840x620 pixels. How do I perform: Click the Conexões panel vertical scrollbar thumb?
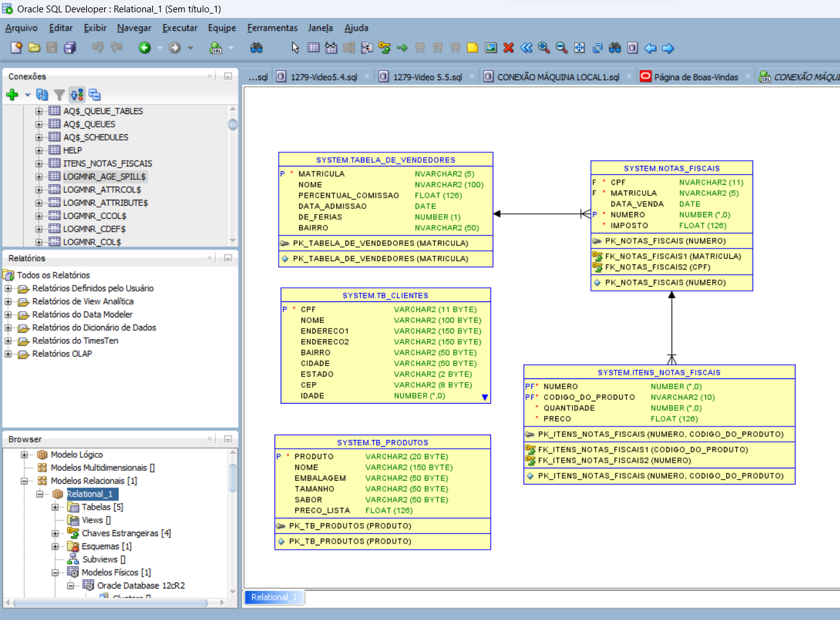(233, 124)
